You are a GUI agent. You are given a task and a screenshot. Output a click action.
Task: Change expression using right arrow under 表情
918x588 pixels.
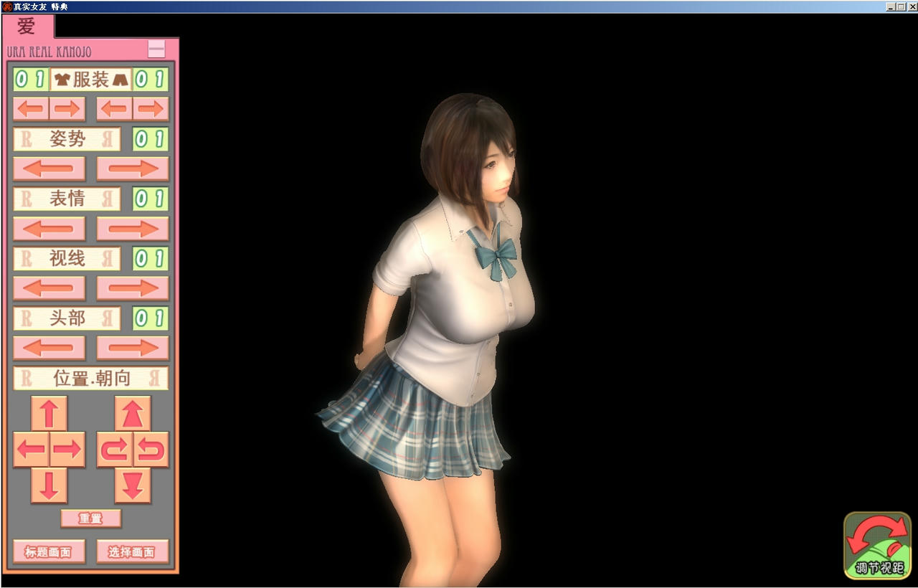click(131, 228)
